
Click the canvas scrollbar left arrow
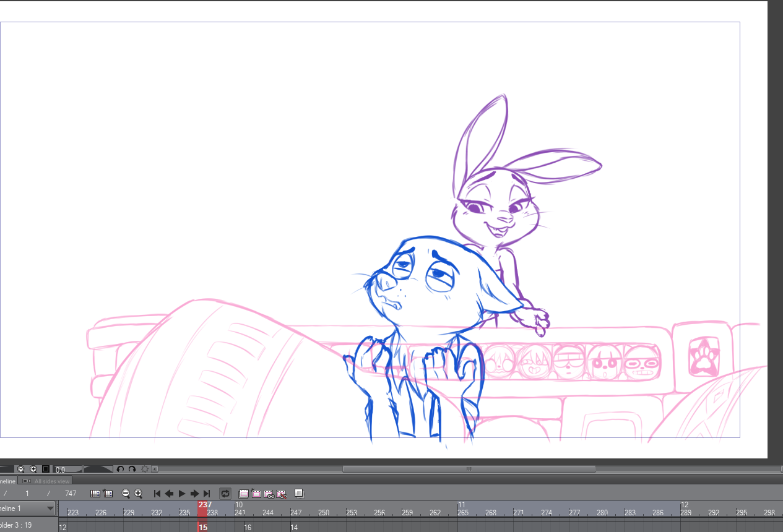(154, 470)
